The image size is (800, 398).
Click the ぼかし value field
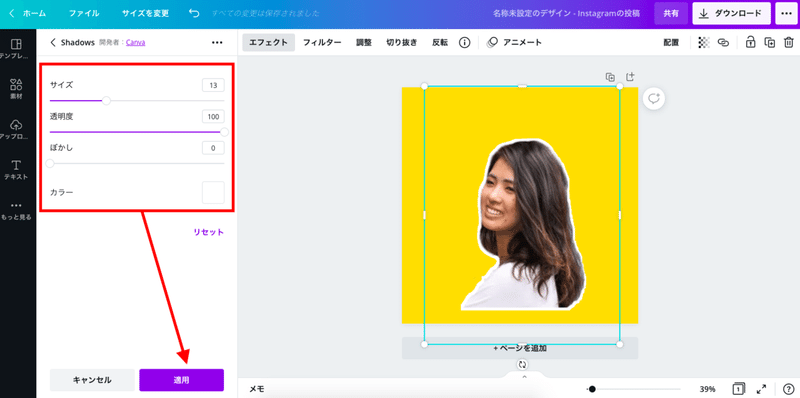pos(213,148)
